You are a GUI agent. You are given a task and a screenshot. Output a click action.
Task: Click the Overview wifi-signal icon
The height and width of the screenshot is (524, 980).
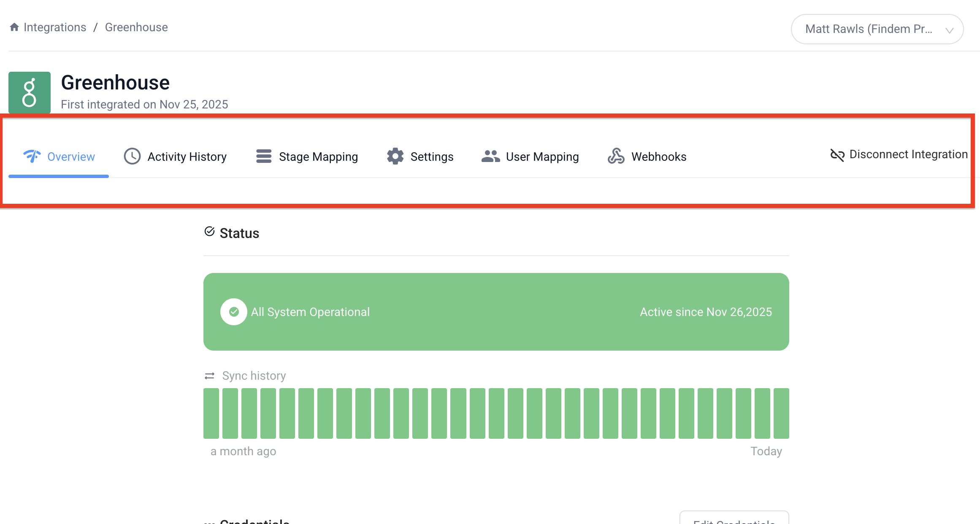tap(32, 156)
